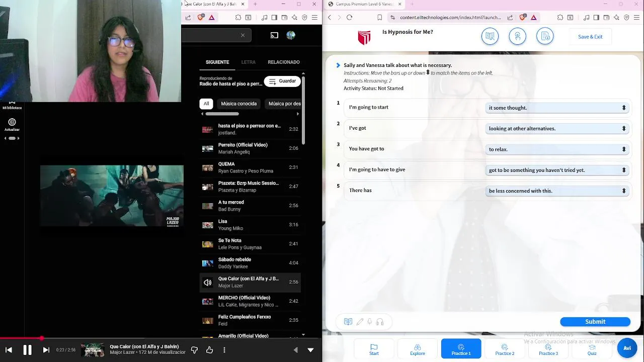Click the elltechnologies address bar
Image resolution: width=644 pixels, height=362 pixels.
click(x=450, y=17)
